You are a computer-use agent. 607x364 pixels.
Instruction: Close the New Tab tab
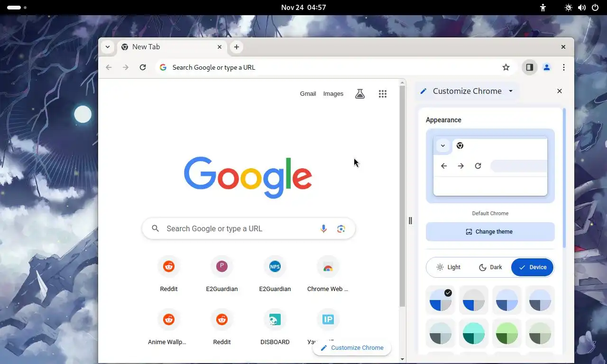[220, 47]
